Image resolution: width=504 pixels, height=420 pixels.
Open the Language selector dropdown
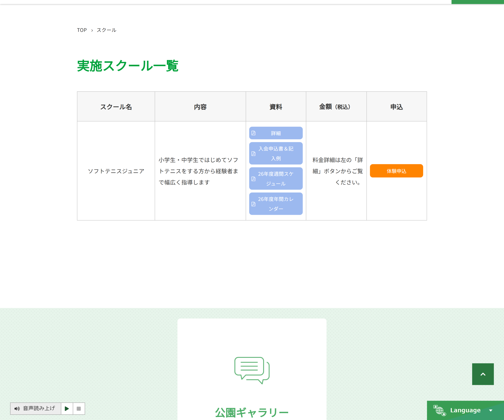pyautogui.click(x=465, y=410)
